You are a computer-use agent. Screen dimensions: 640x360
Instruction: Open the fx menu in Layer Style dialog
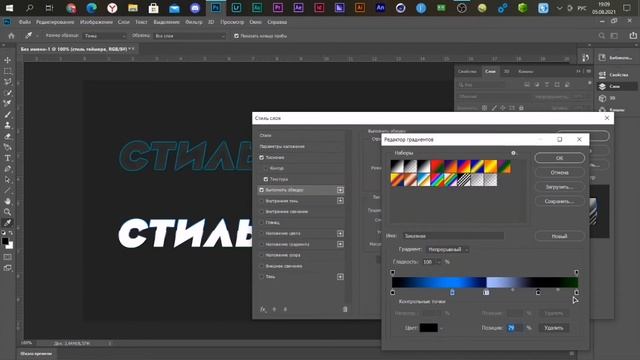coord(263,309)
